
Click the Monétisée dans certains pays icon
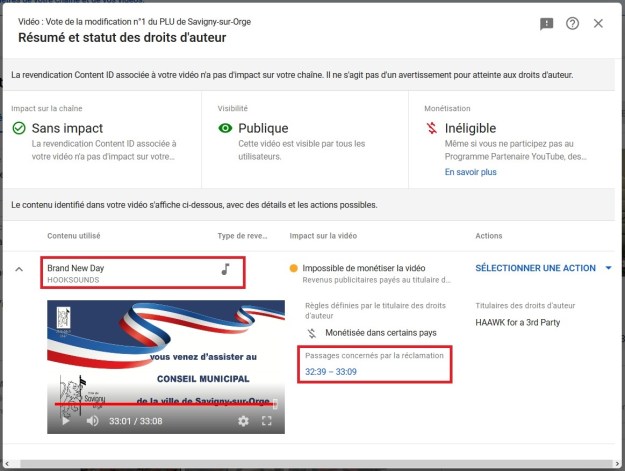(313, 332)
